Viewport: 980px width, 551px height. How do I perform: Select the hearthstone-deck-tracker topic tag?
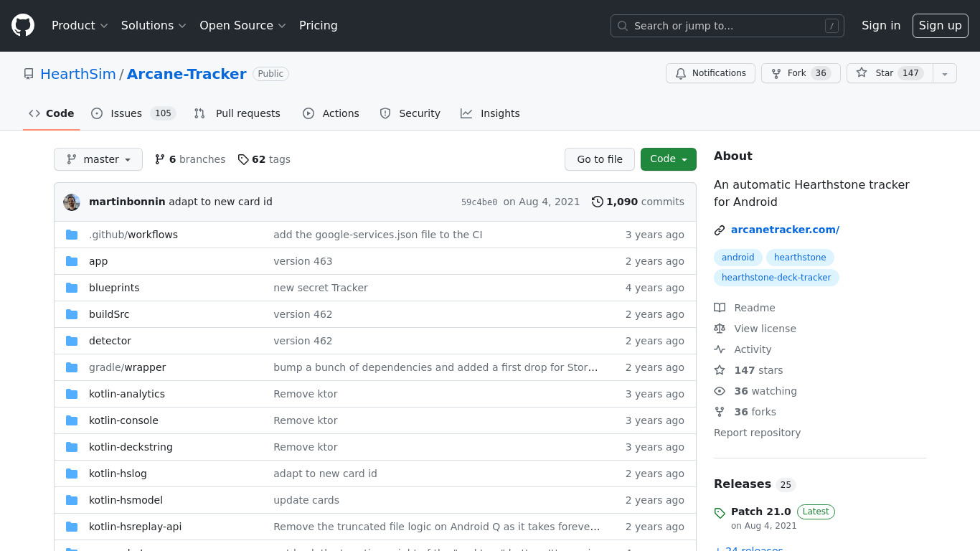(776, 278)
